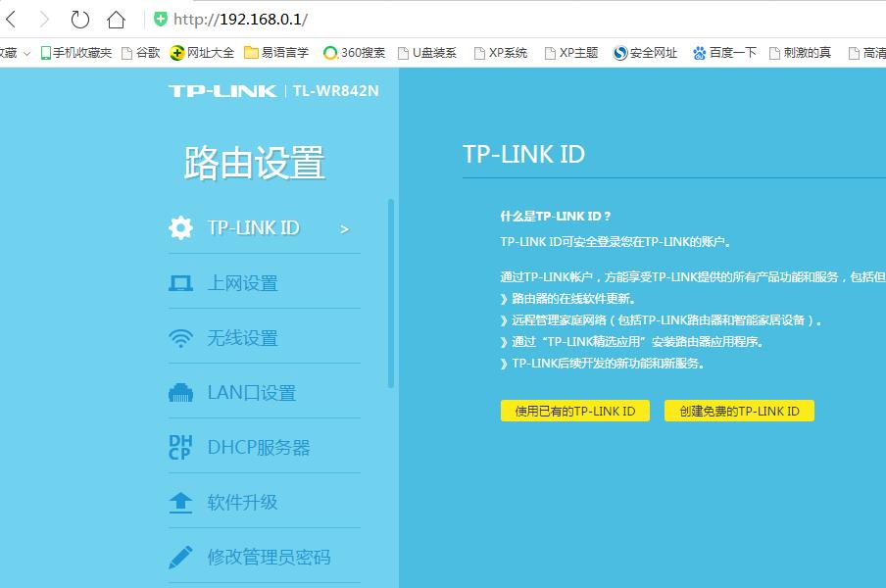Open 百度一下 bookmark
886x588 pixels.
724,53
